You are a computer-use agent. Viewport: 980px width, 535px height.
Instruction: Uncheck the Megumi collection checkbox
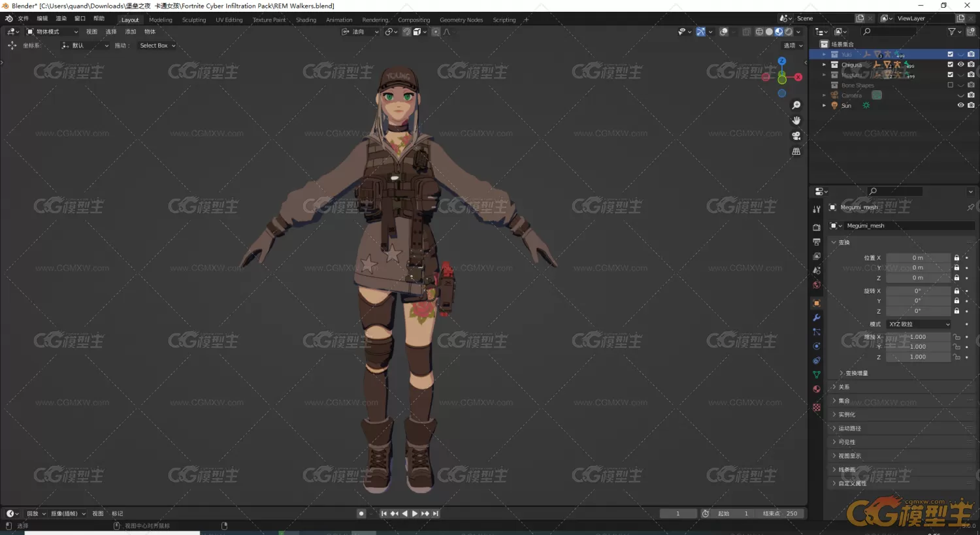[950, 74]
